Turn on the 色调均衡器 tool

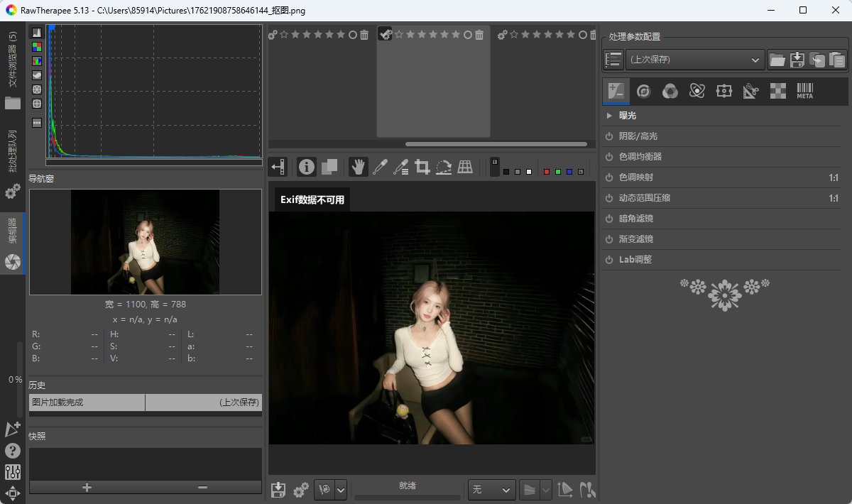pyautogui.click(x=609, y=157)
